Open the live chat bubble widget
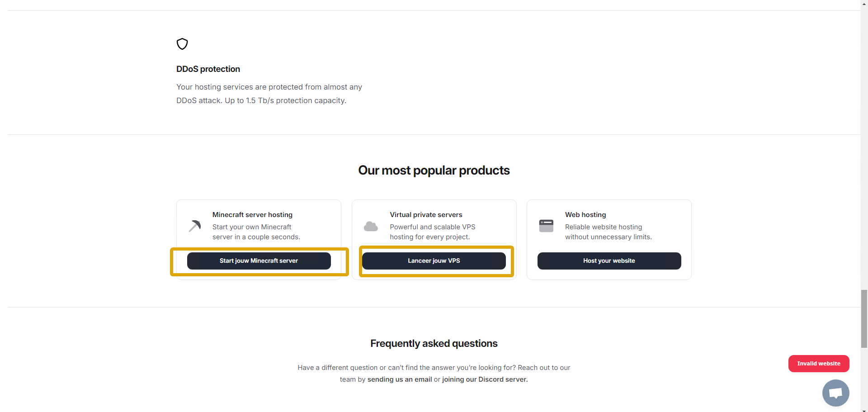This screenshot has height=412, width=868. [x=835, y=393]
